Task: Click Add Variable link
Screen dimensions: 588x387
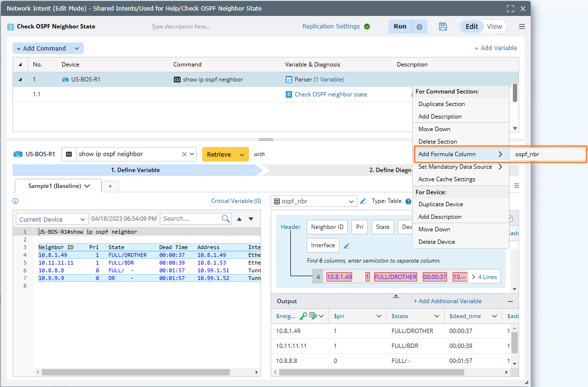Action: coord(496,48)
